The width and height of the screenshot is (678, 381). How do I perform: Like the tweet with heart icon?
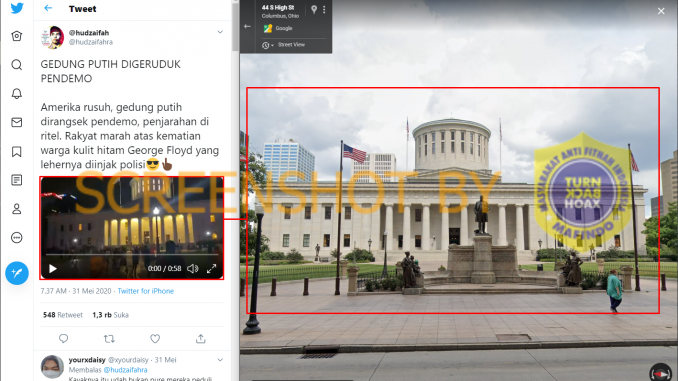[155, 339]
